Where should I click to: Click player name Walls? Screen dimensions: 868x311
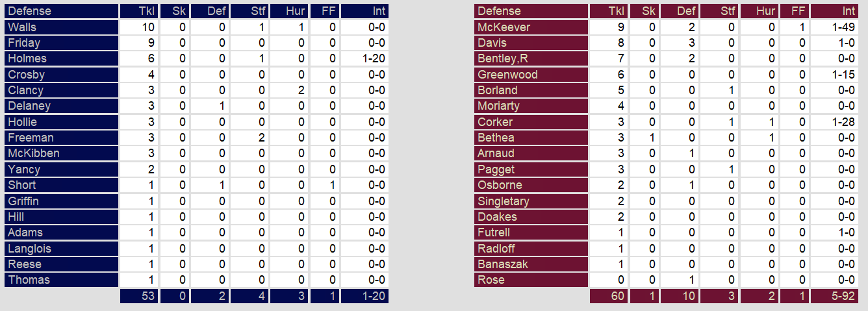(x=22, y=27)
